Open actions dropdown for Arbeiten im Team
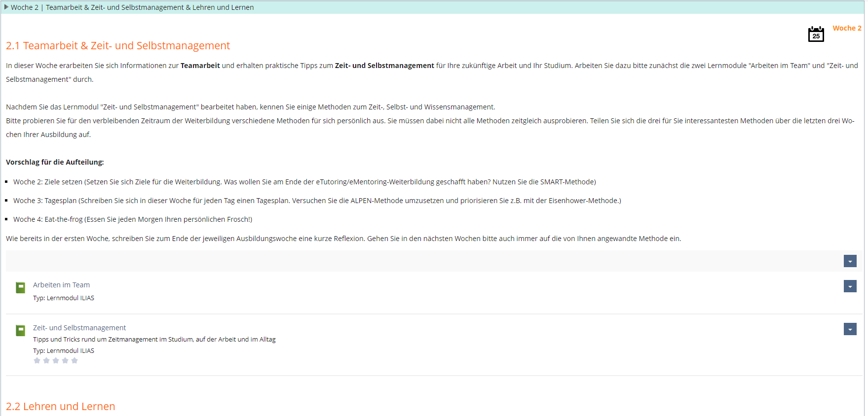 (x=850, y=286)
